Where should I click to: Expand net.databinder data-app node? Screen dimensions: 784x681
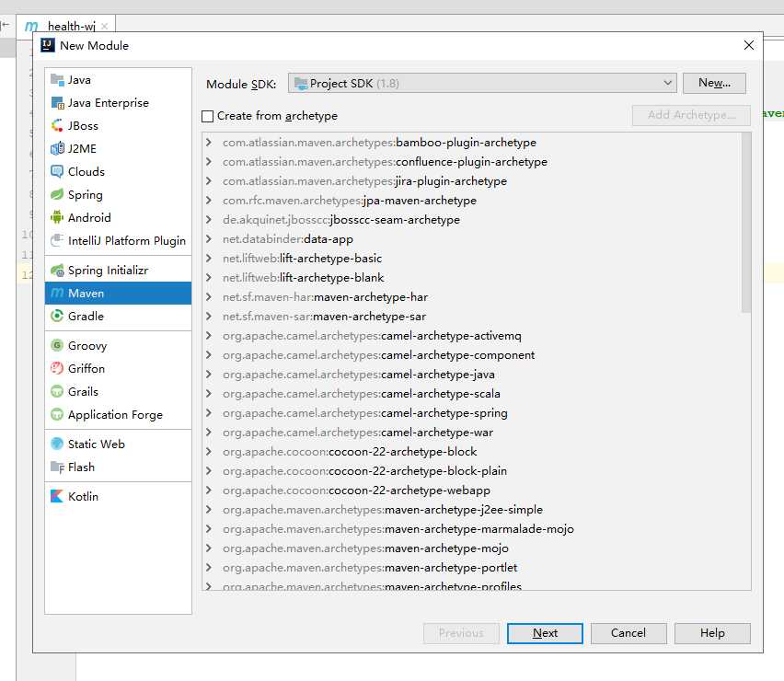pos(209,239)
